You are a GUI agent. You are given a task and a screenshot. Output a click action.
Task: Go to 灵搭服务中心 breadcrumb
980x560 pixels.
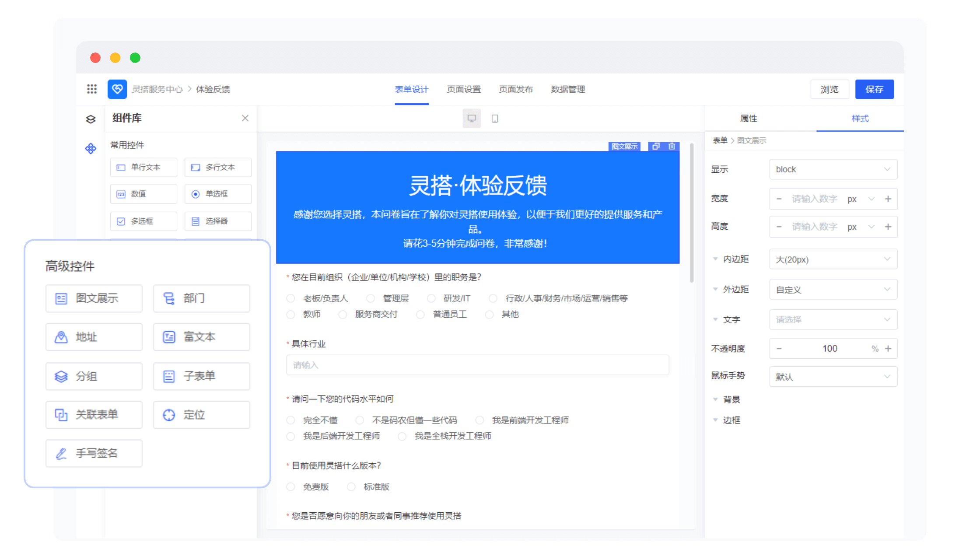[157, 89]
